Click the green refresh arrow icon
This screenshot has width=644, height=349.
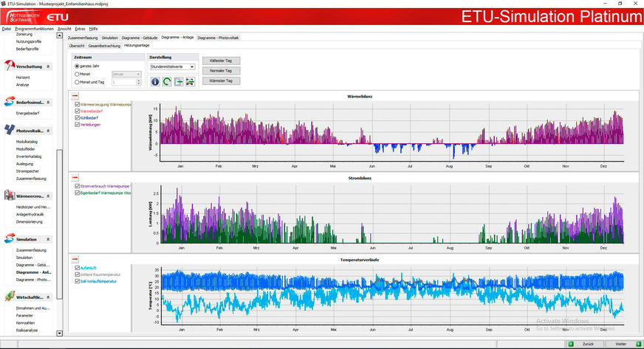click(167, 82)
